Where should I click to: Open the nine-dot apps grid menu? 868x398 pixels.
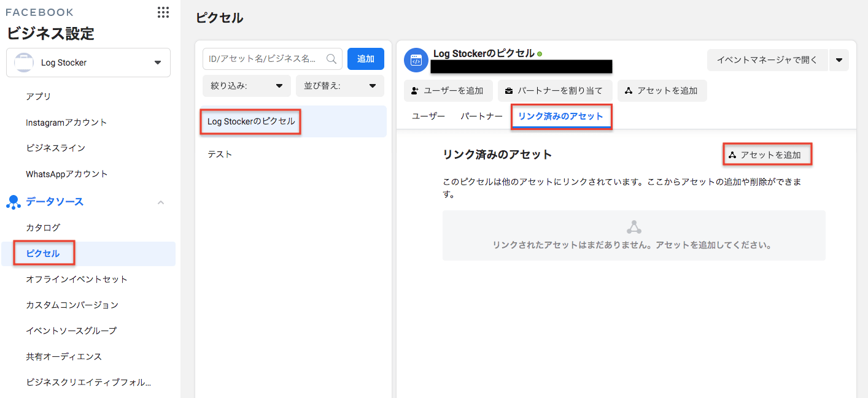[163, 12]
